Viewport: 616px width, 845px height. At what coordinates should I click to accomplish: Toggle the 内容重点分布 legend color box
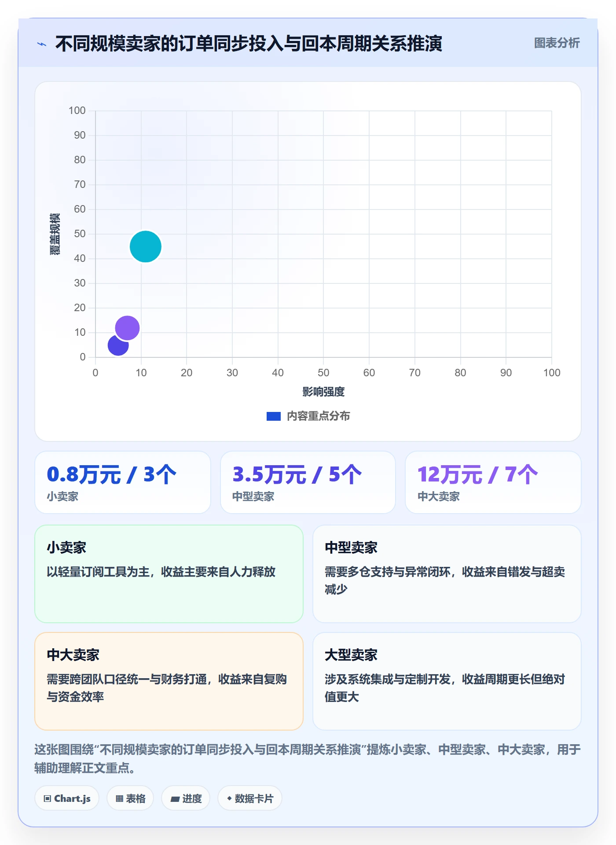[x=274, y=416]
